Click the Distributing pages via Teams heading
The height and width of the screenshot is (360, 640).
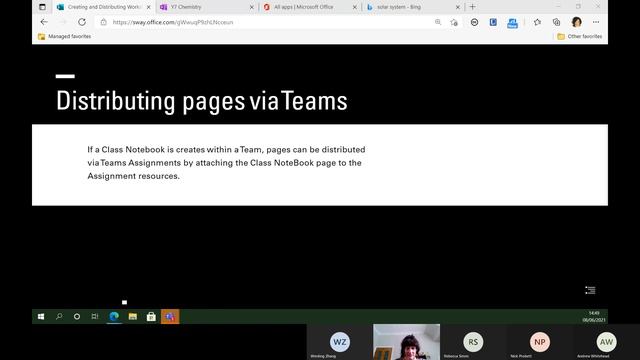click(x=202, y=101)
